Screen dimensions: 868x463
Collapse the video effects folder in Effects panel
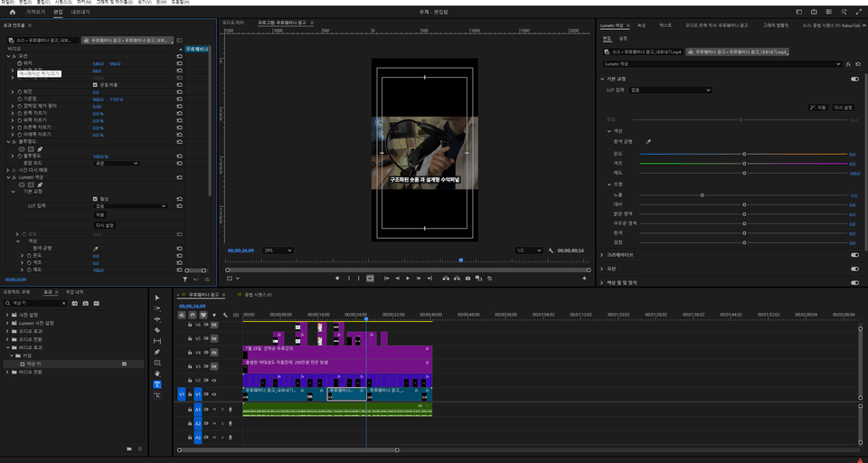(x=8, y=347)
